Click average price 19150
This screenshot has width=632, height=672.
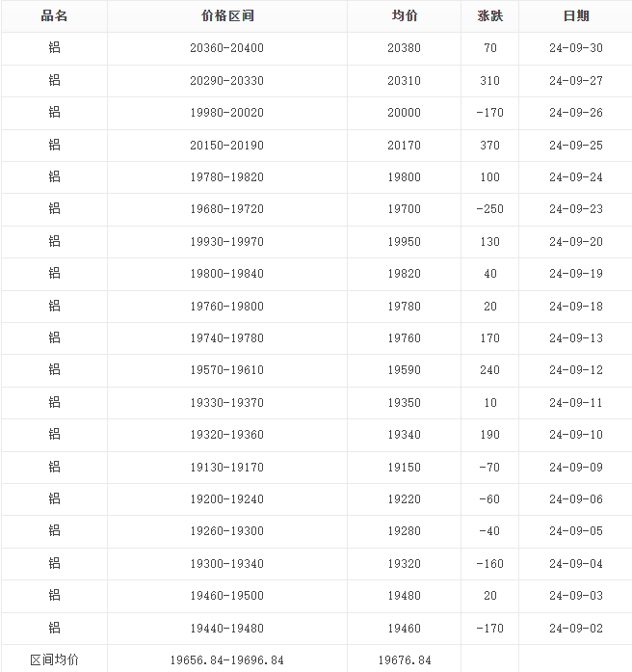pos(404,467)
